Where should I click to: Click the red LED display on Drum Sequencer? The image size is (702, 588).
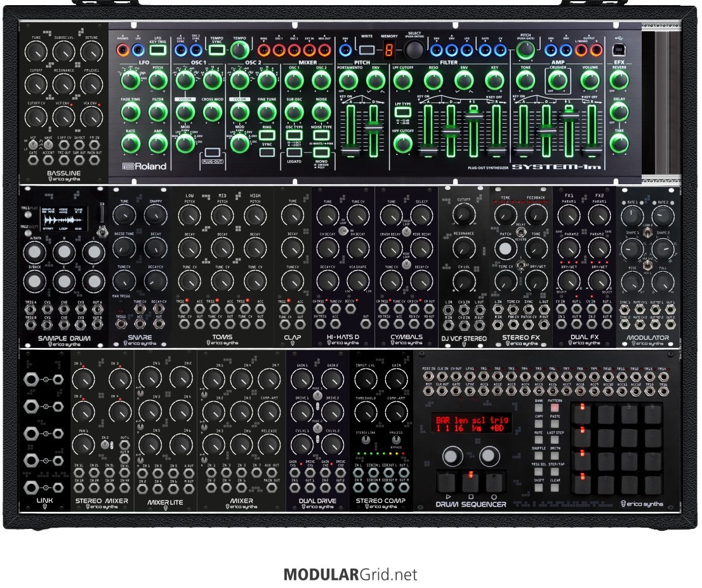472,424
